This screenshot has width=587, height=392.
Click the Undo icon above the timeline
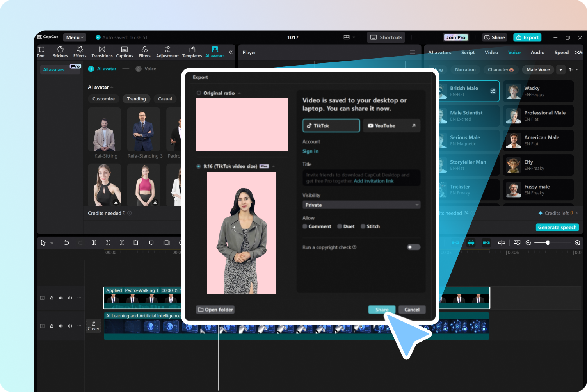[x=66, y=242]
